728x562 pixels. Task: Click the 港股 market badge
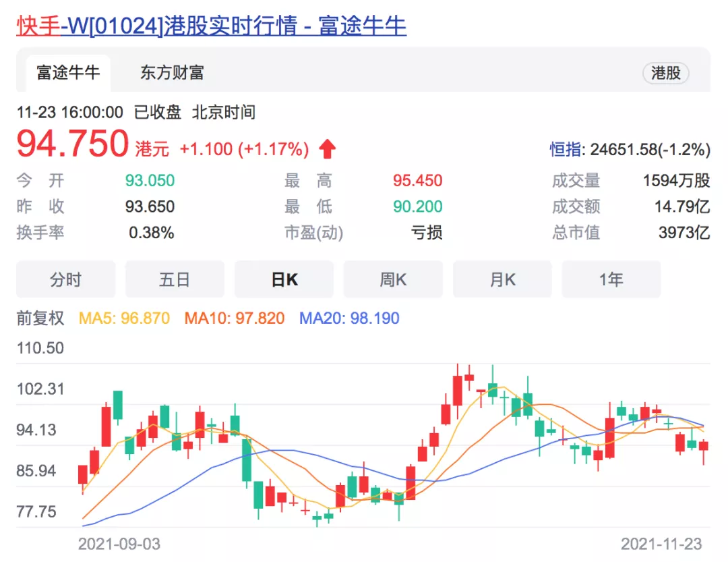coord(665,74)
